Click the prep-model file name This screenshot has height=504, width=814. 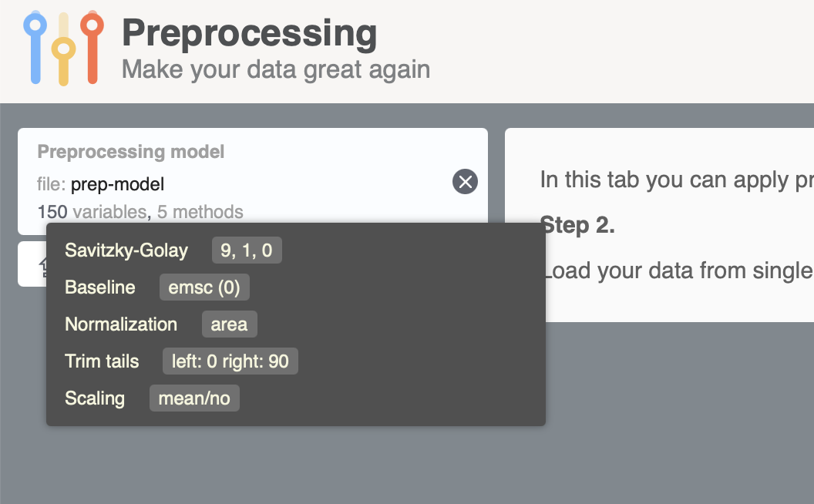coord(116,183)
